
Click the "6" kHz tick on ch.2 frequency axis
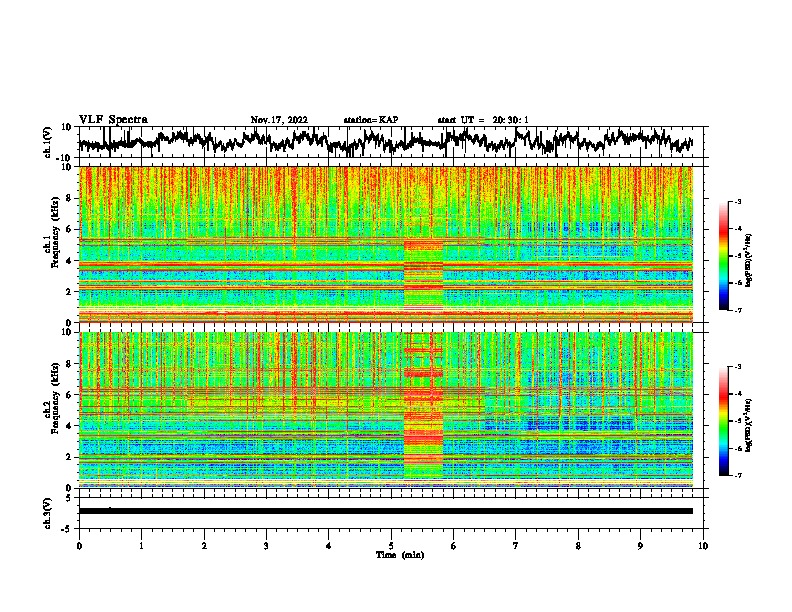point(69,395)
